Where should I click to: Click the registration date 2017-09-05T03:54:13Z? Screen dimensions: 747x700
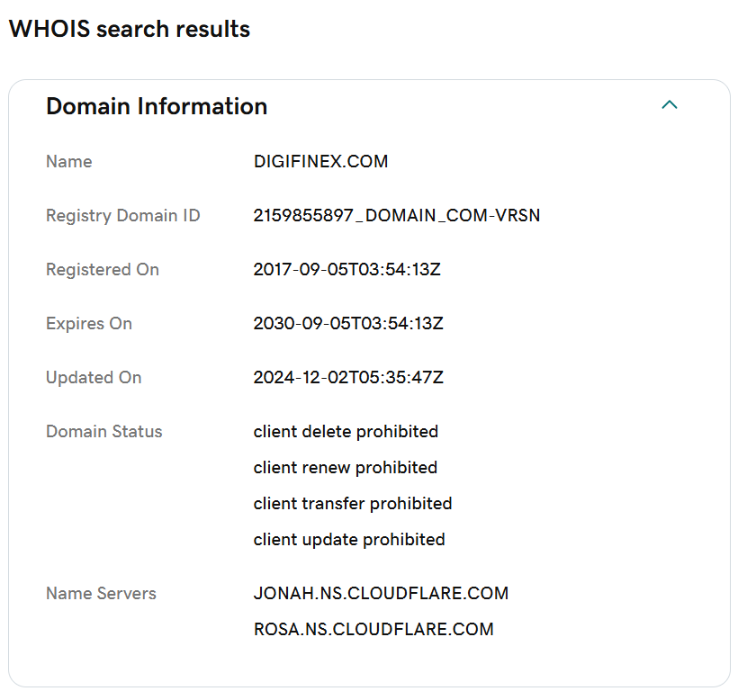coord(346,270)
